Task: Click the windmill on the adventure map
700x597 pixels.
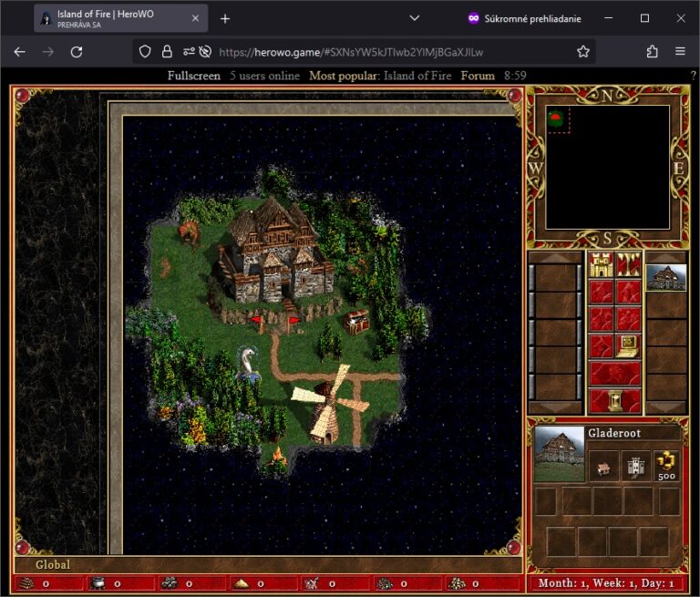Action: click(x=329, y=407)
